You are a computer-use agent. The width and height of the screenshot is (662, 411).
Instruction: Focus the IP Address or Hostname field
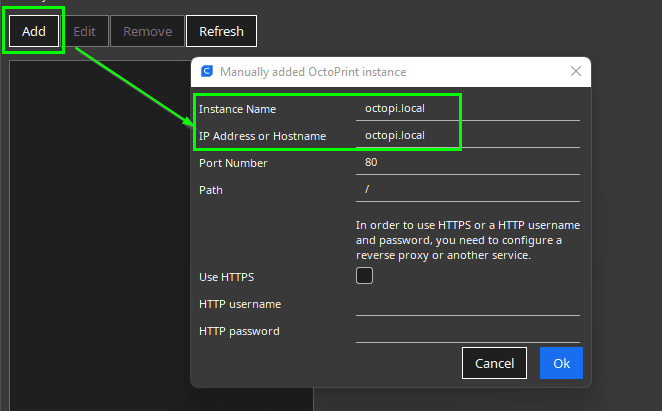click(x=467, y=136)
